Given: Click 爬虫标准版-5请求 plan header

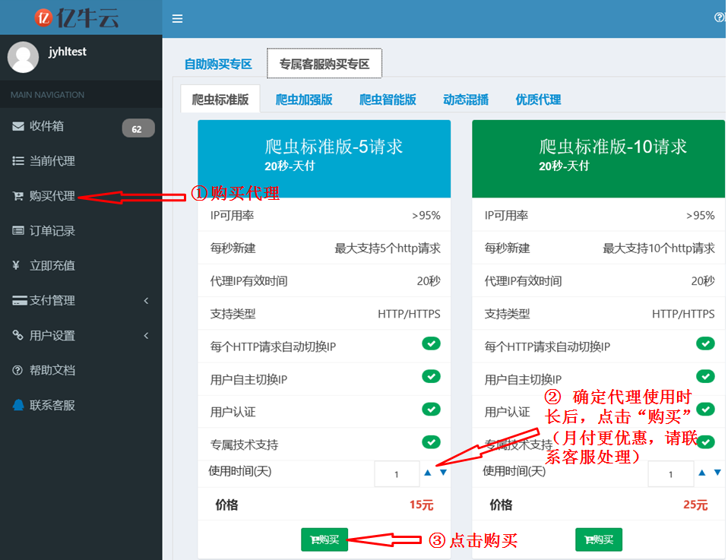Looking at the screenshot, I should coord(324,159).
